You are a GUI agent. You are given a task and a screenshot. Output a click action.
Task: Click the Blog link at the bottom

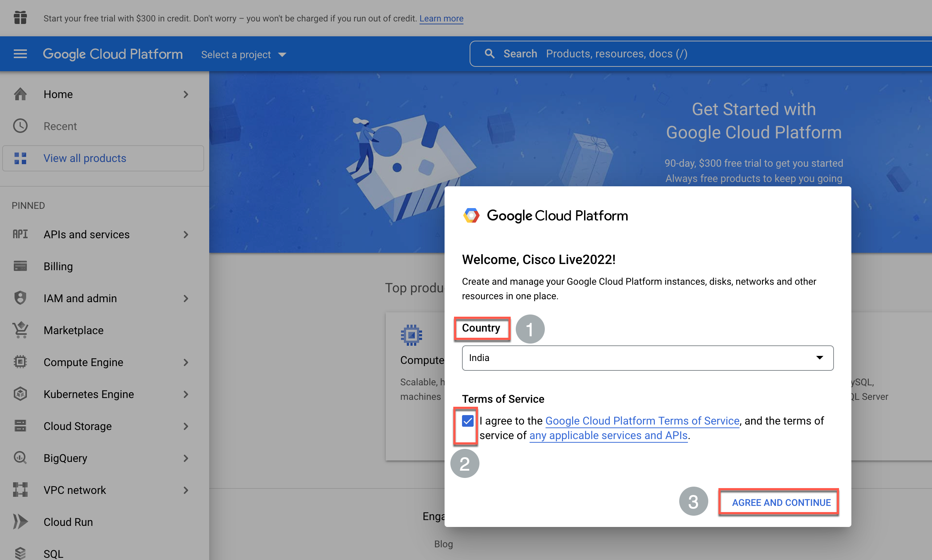click(443, 543)
